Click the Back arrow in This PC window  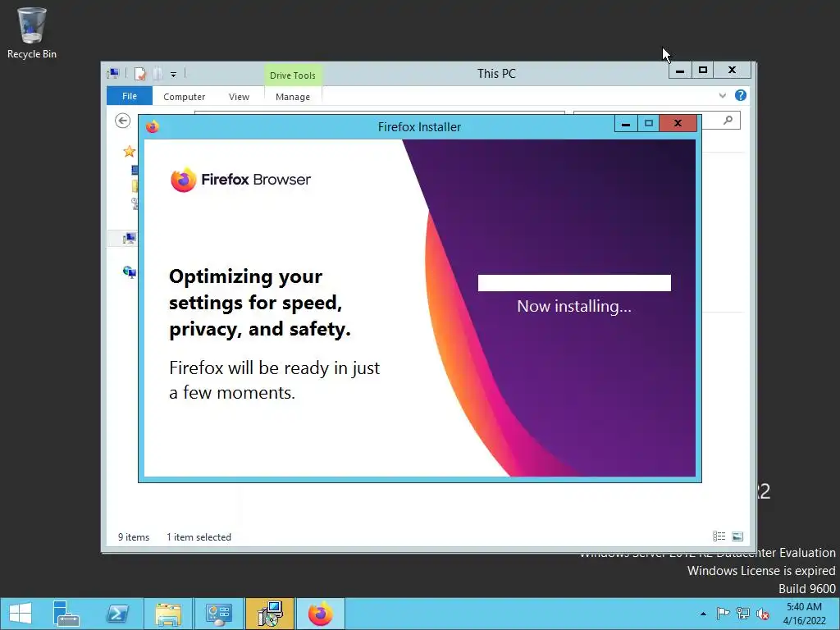pos(123,121)
